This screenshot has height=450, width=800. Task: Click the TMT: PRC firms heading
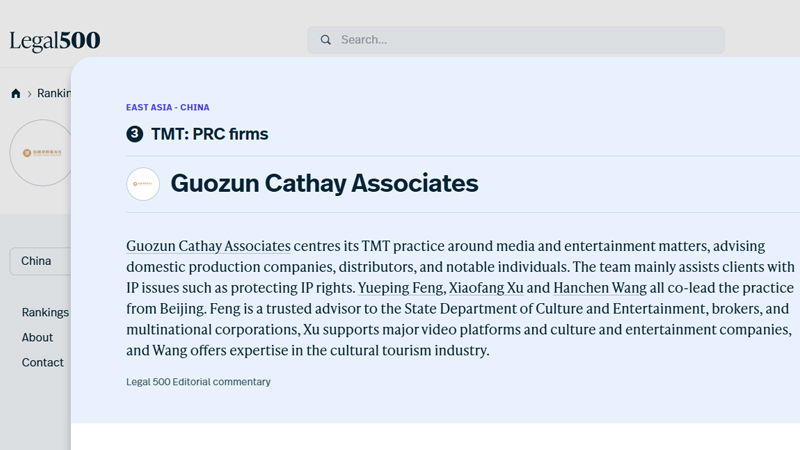tap(209, 134)
